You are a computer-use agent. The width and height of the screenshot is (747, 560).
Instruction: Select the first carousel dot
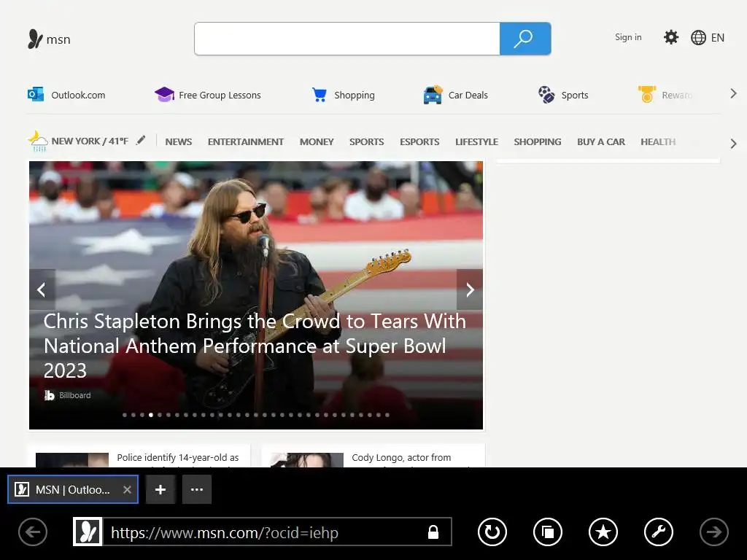pyautogui.click(x=125, y=415)
